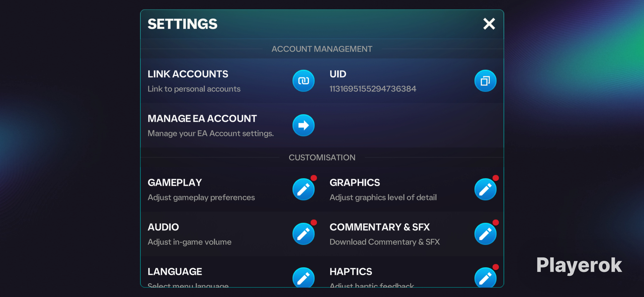The height and width of the screenshot is (297, 644).
Task: Click the Haptics setting title
Action: tap(351, 272)
